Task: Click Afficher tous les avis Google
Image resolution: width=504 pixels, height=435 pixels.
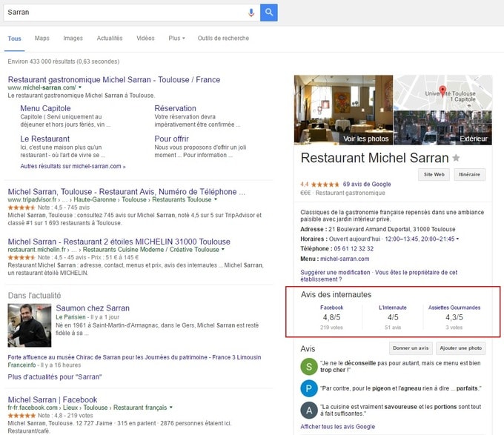Action: click(x=337, y=427)
